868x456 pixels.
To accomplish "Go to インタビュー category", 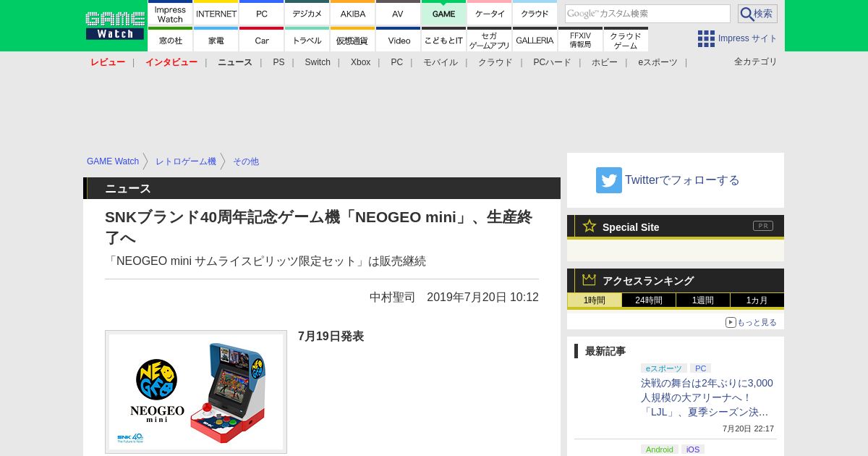I will (x=171, y=62).
